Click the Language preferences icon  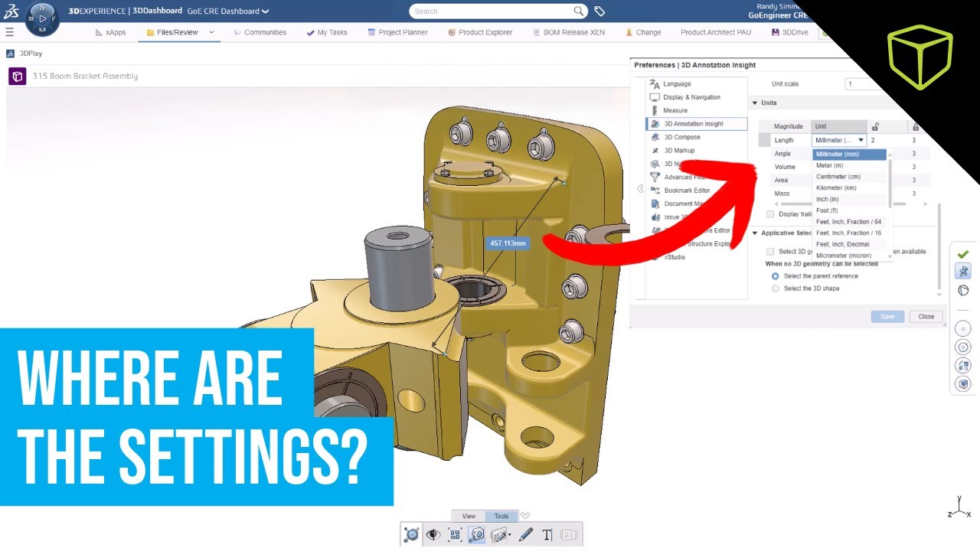pos(655,84)
